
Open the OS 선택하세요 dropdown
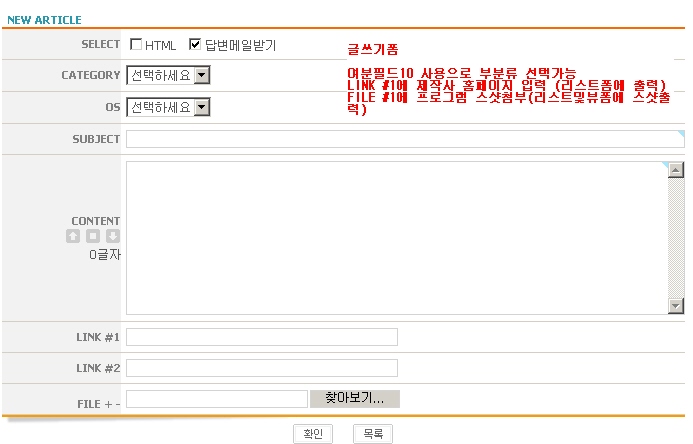click(168, 107)
